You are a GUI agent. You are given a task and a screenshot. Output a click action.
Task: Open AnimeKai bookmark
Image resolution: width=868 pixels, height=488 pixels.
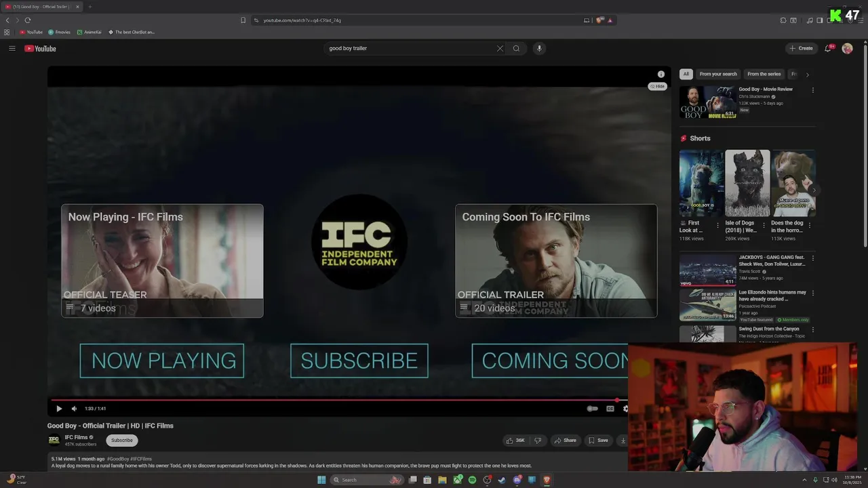point(90,32)
